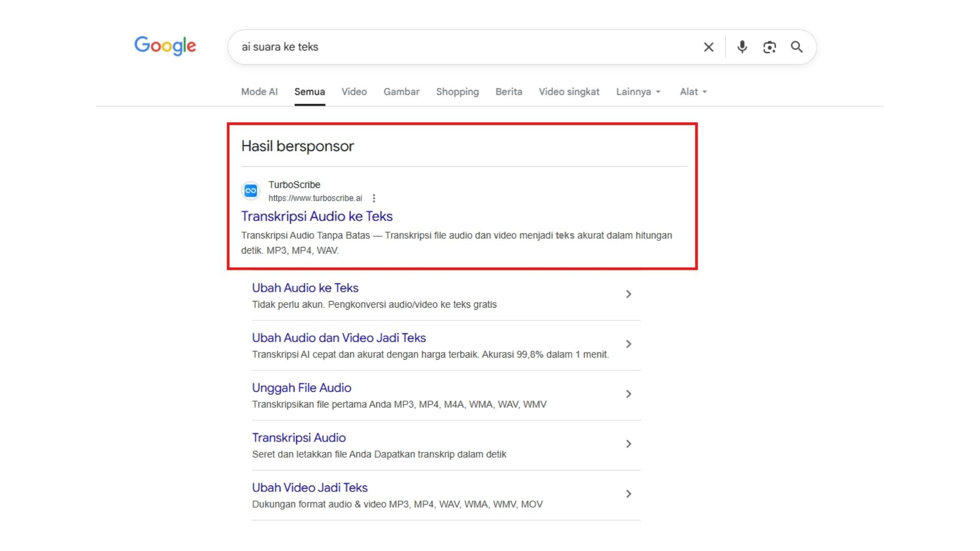Open the Alat tools dropdown
The height and width of the screenshot is (551, 980).
[x=693, y=92]
